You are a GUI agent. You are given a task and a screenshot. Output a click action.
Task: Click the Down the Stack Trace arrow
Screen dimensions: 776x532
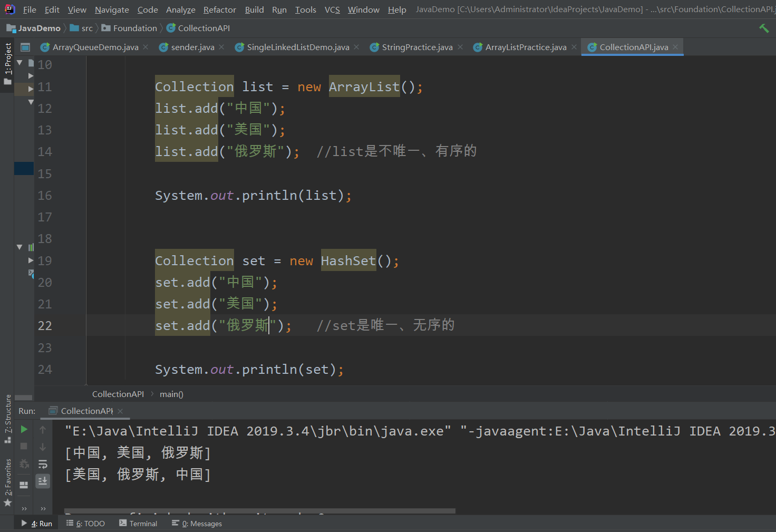tap(43, 447)
